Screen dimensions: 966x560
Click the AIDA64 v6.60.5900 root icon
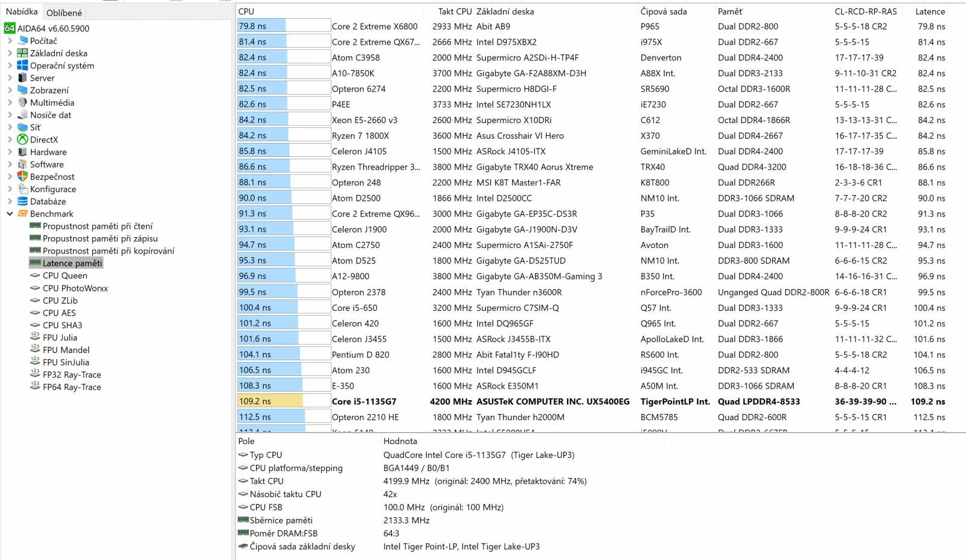10,28
